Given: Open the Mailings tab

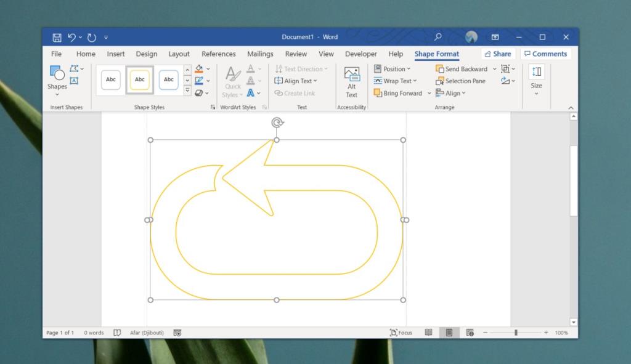Looking at the screenshot, I should click(x=259, y=54).
